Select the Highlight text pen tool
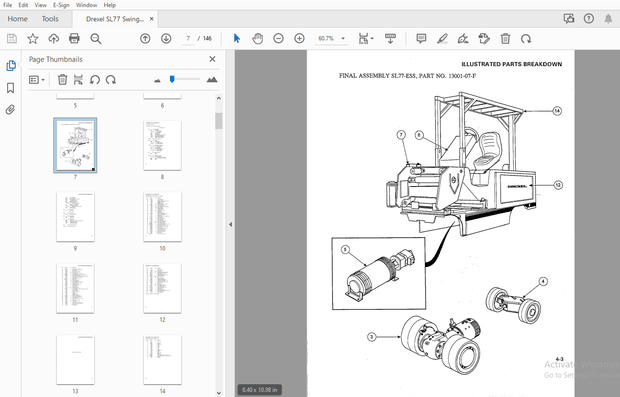 (x=442, y=38)
